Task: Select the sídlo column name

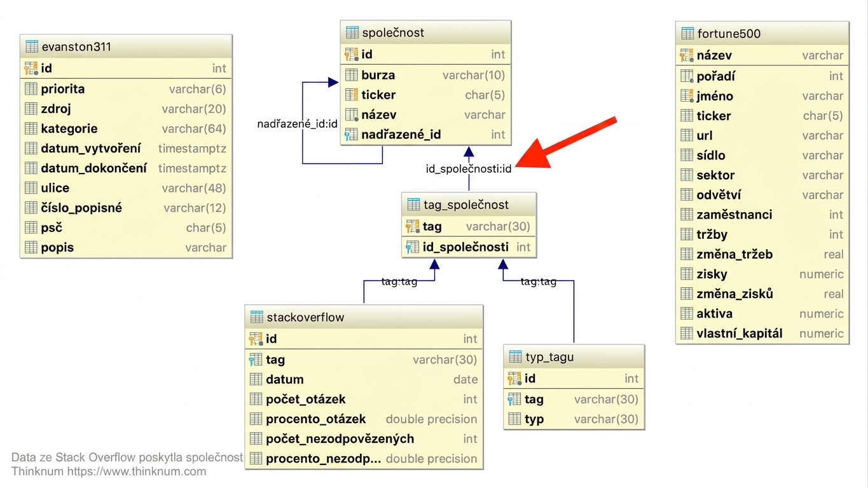Action: click(x=711, y=155)
